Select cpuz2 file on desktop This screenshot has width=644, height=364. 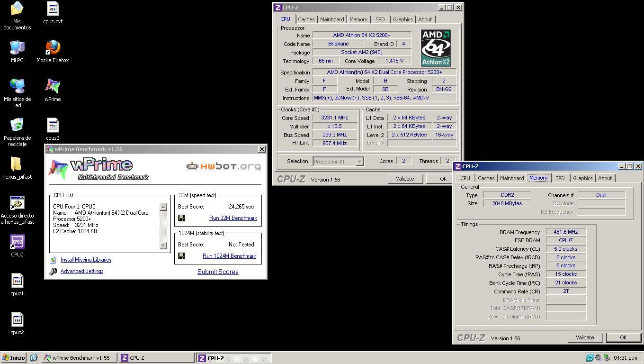click(17, 323)
